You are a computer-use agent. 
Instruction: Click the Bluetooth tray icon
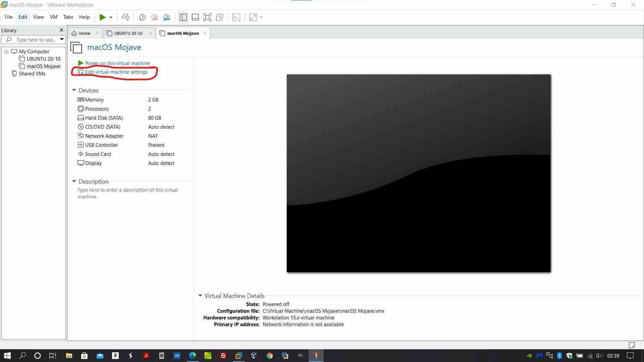tap(559, 356)
